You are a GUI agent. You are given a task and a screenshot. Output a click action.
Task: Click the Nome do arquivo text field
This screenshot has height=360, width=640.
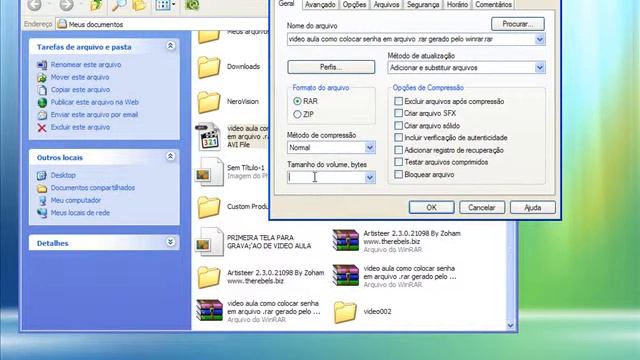coord(411,40)
